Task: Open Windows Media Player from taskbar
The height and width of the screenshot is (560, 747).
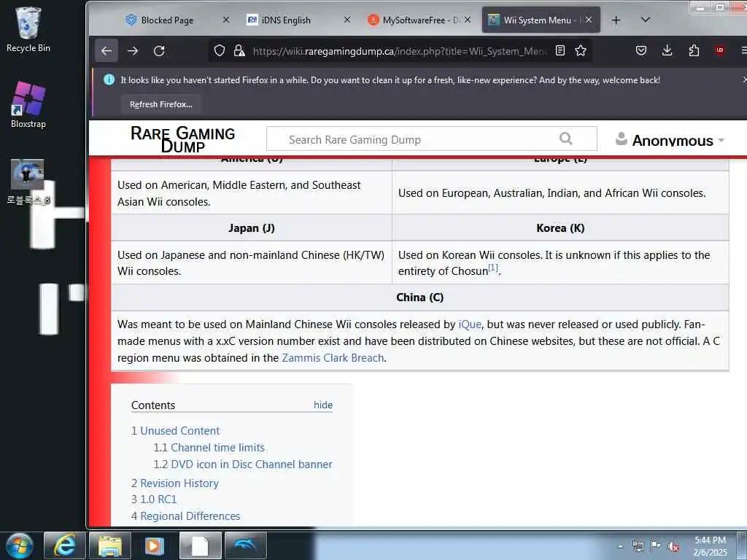Action: 155,545
